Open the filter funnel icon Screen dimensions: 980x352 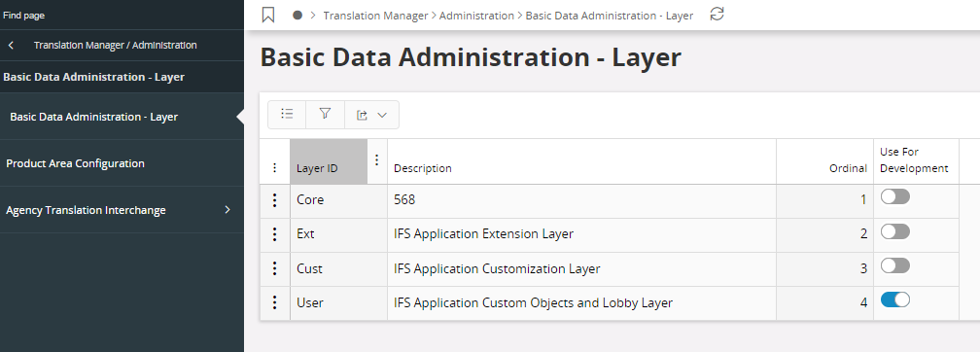click(325, 114)
